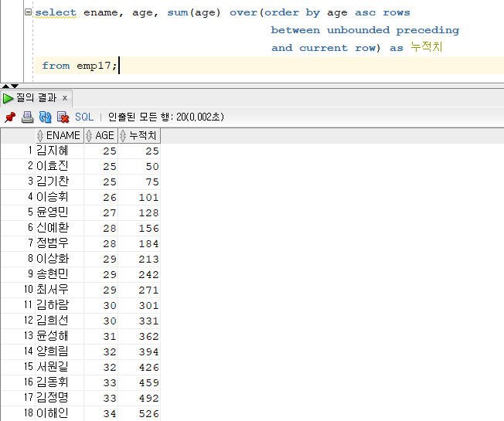
Task: Switch to the 질의 결과 tab
Action: coord(36,97)
